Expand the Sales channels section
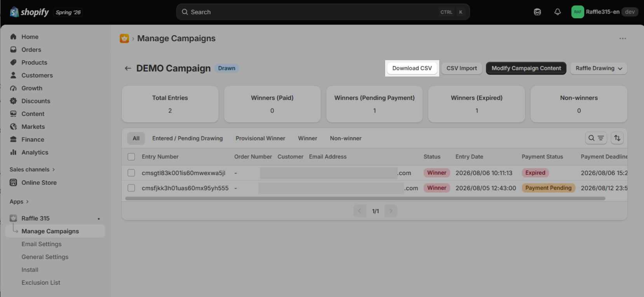The image size is (644, 297). pyautogui.click(x=33, y=169)
